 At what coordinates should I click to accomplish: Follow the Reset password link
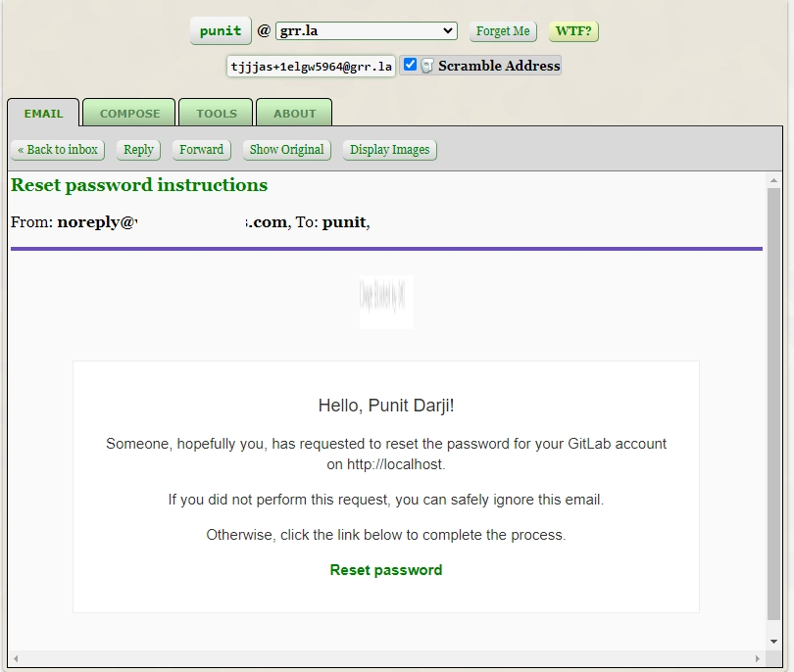point(386,570)
